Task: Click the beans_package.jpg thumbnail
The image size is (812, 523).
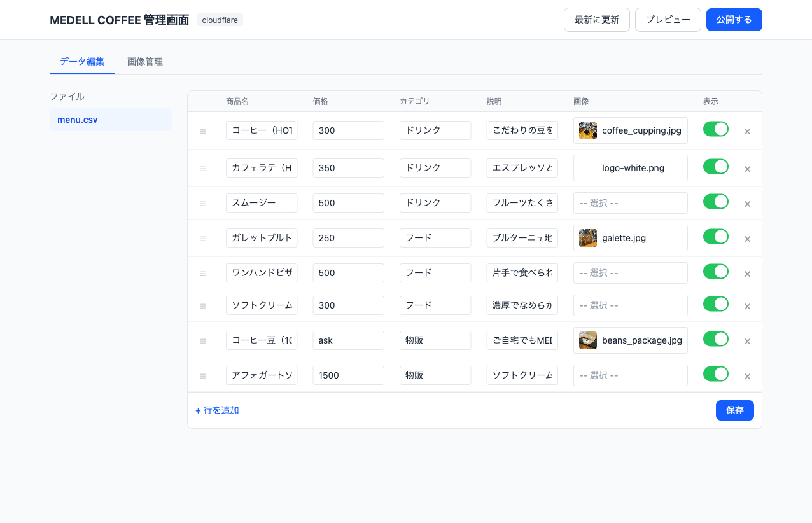Action: [587, 340]
